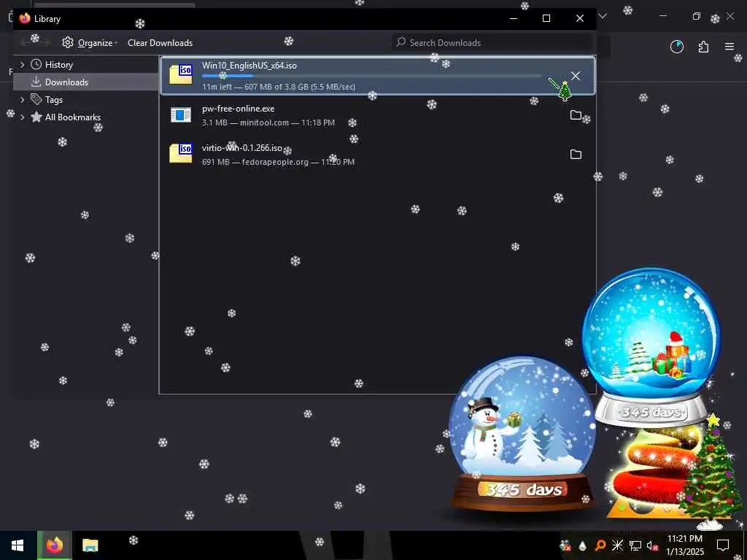The height and width of the screenshot is (560, 747).
Task: Click the Win10_EnglishUS_x64.iso file icon
Action: (181, 75)
